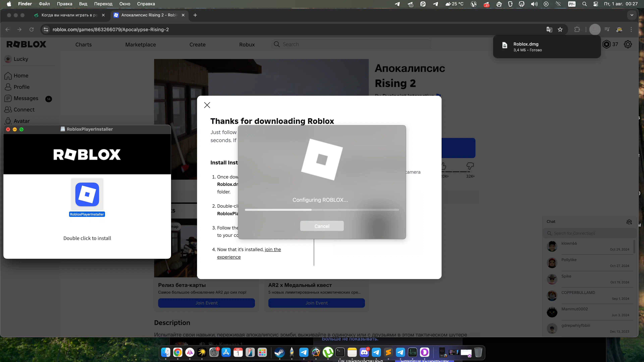Open chat with Mammut0002
The image size is (644, 362).
pos(589,312)
